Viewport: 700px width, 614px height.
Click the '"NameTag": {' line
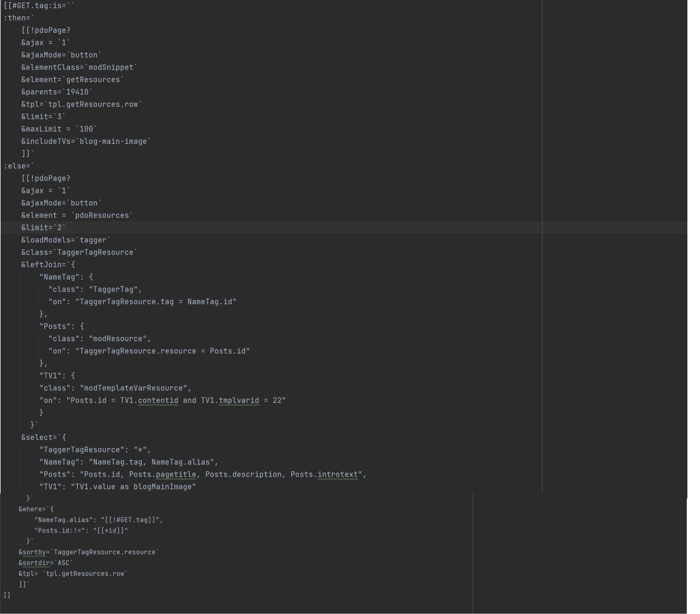tap(66, 277)
